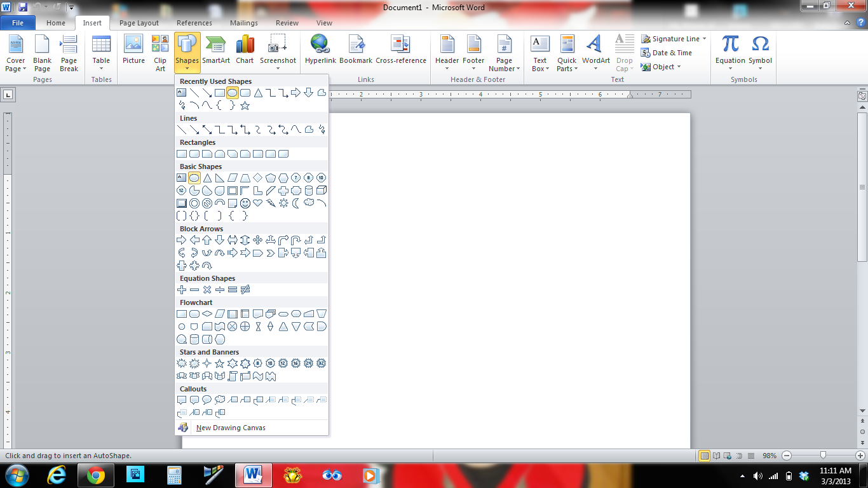This screenshot has height=488, width=868.
Task: Switch to Outline view in status bar
Action: [x=740, y=456]
